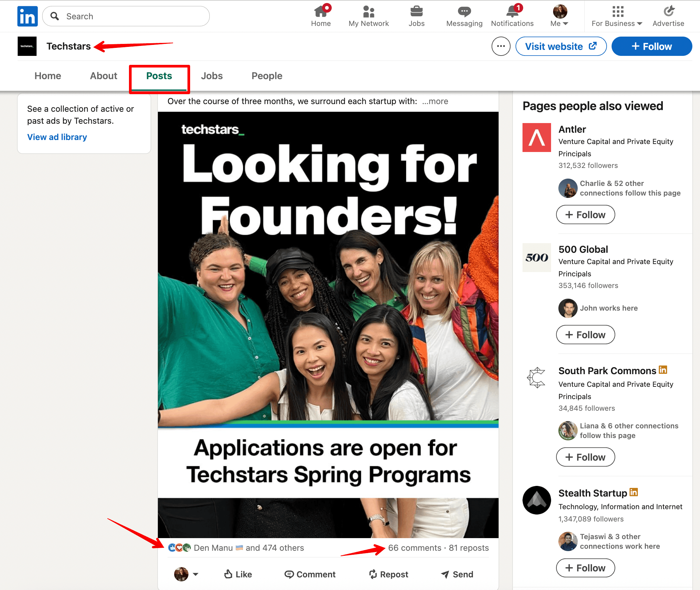View the 66 comments on the post
700x590 pixels.
pyautogui.click(x=414, y=548)
